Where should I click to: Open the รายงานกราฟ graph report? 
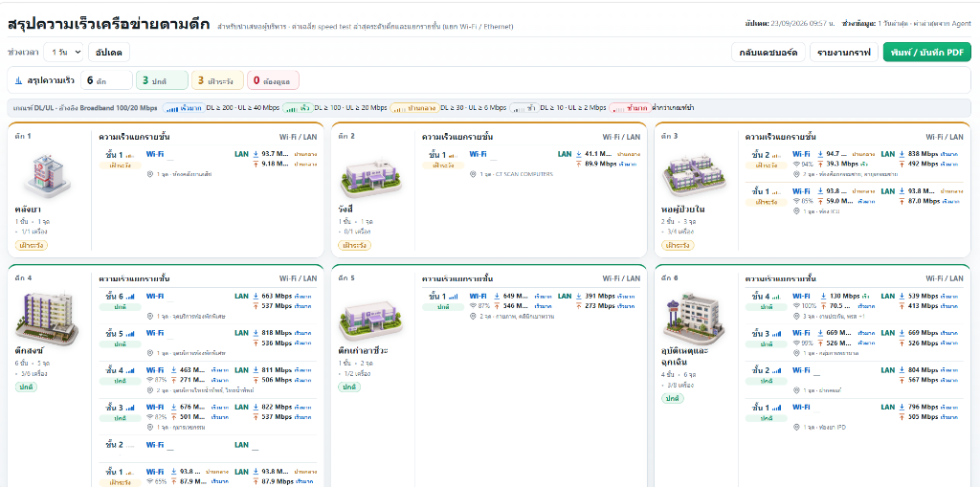pyautogui.click(x=844, y=53)
